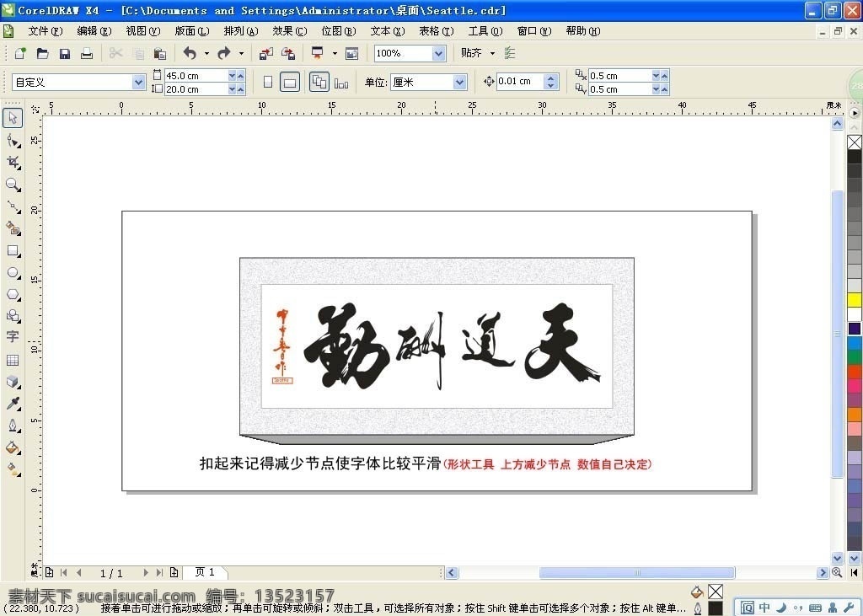Undo the last action
Viewport: 863px width, 616px height.
190,53
